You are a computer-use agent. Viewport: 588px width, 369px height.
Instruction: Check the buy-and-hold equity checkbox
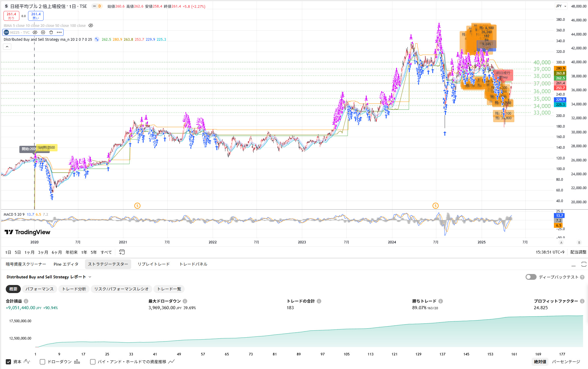[x=93, y=362]
